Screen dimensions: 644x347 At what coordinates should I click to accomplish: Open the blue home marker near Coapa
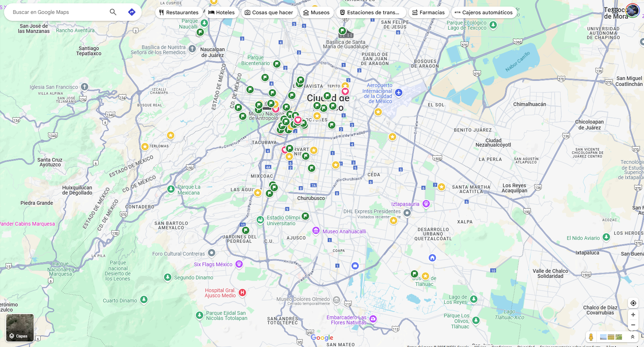point(432,258)
